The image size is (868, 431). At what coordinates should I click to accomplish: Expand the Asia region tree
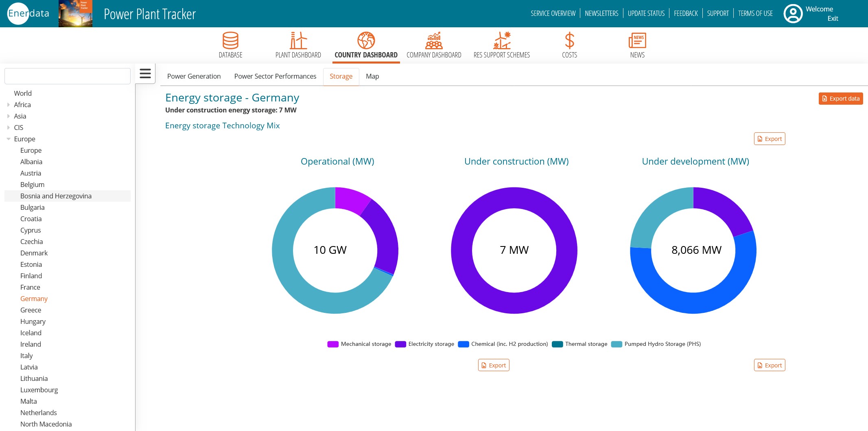click(9, 116)
